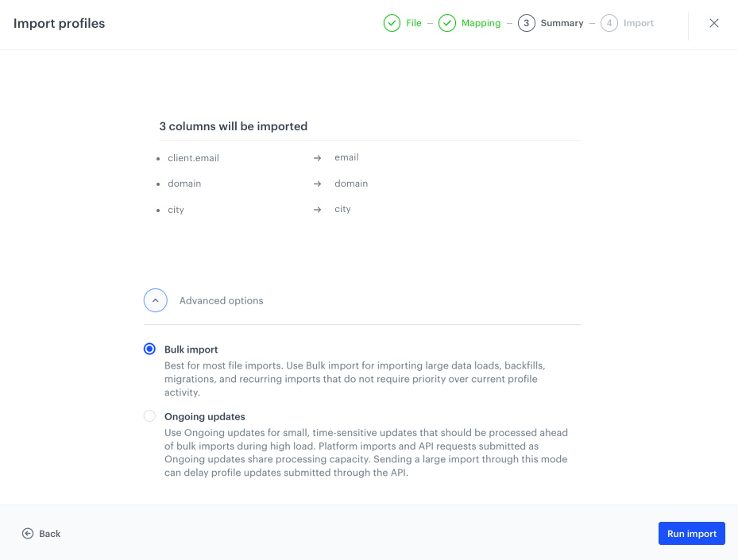Image resolution: width=738 pixels, height=560 pixels.
Task: Click the Advanced options label
Action: coord(221,301)
